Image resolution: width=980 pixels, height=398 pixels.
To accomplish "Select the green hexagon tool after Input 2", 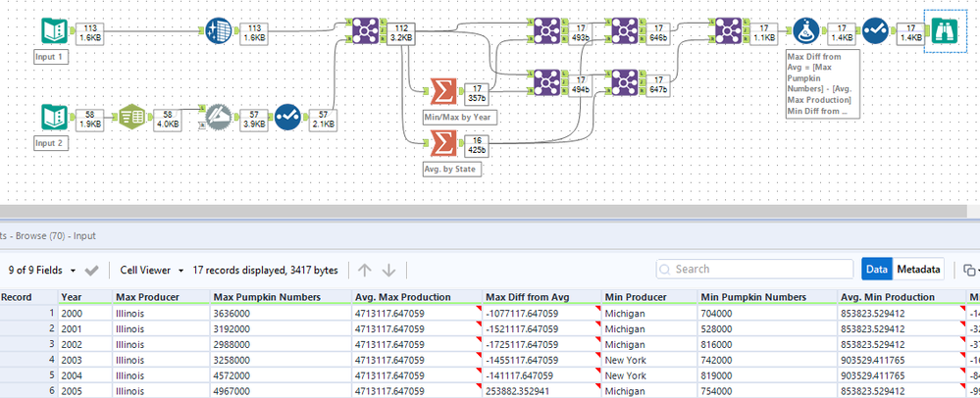I will pos(131,117).
